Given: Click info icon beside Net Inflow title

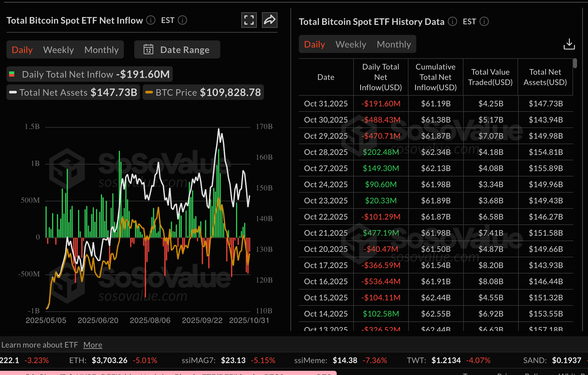Looking at the screenshot, I should coord(151,20).
